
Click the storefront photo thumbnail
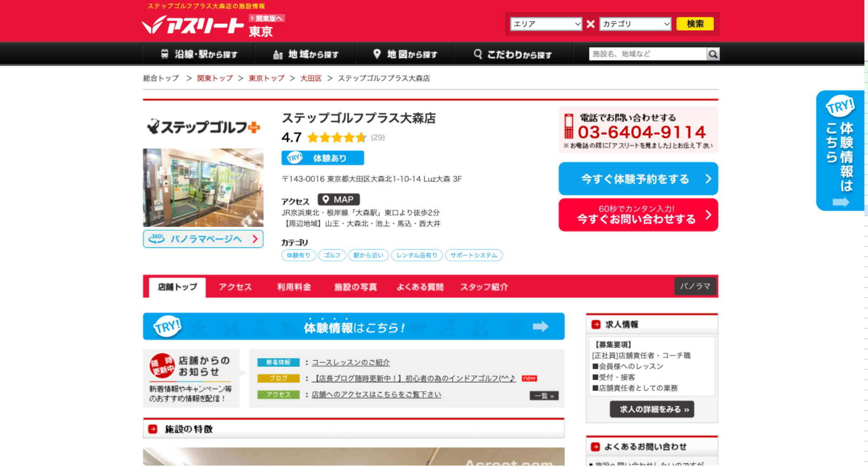[203, 188]
